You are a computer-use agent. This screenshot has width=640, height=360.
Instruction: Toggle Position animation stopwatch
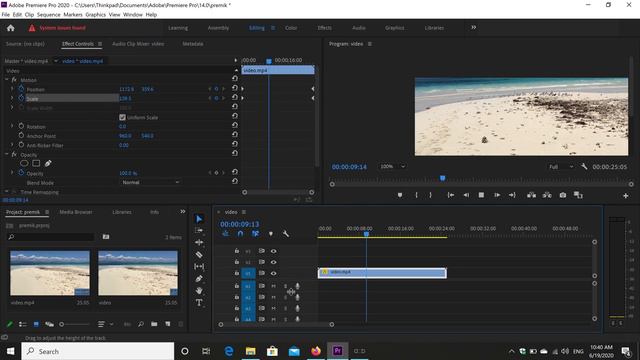[21, 89]
